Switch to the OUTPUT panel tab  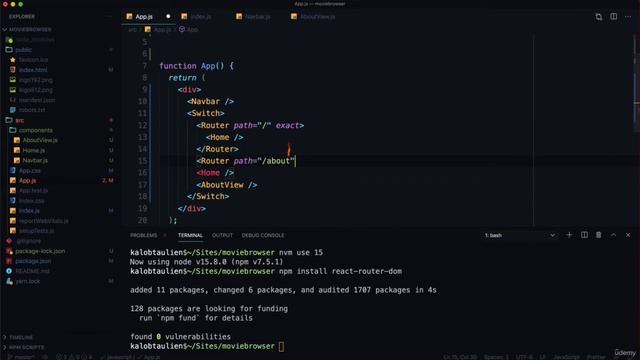(222, 236)
